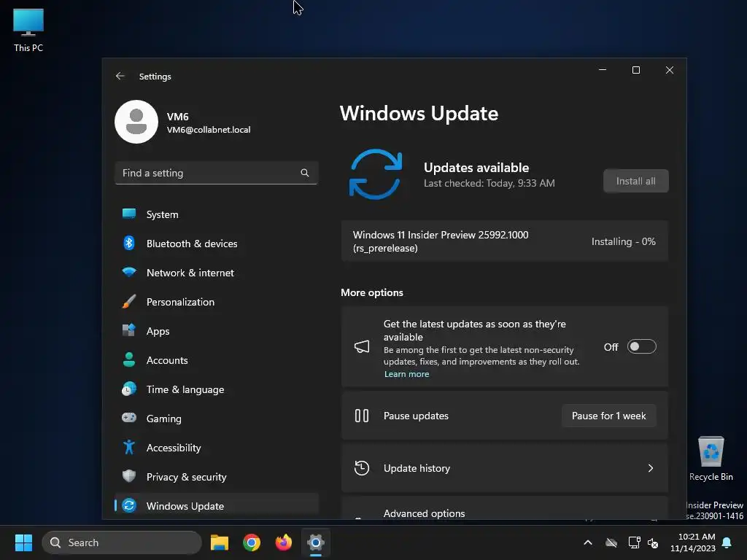Click Windows 11 Insider Preview 25992.1000 entry
Screen dimensions: 747x560
coord(505,241)
